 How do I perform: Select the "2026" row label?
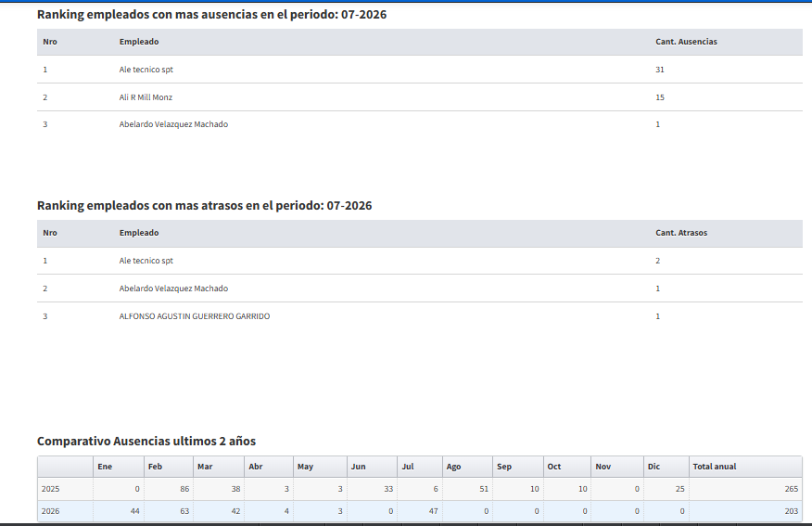[51, 511]
